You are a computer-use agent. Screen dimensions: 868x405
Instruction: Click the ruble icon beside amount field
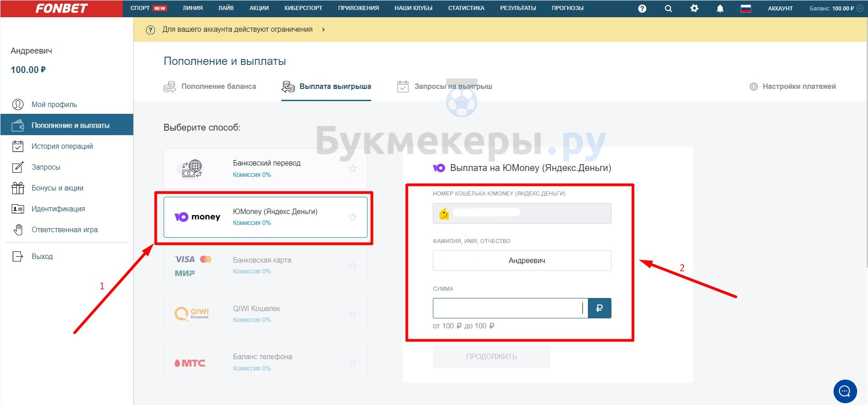pos(599,308)
